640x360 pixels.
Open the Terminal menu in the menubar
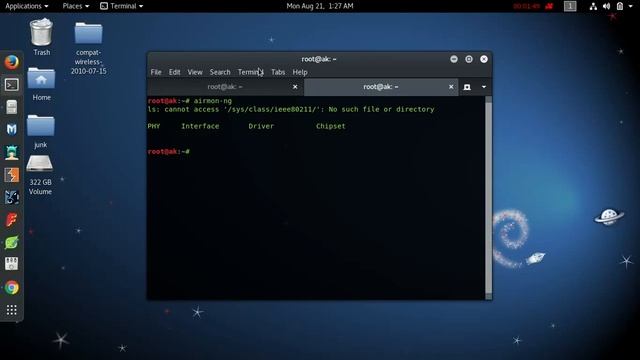[x=251, y=72]
